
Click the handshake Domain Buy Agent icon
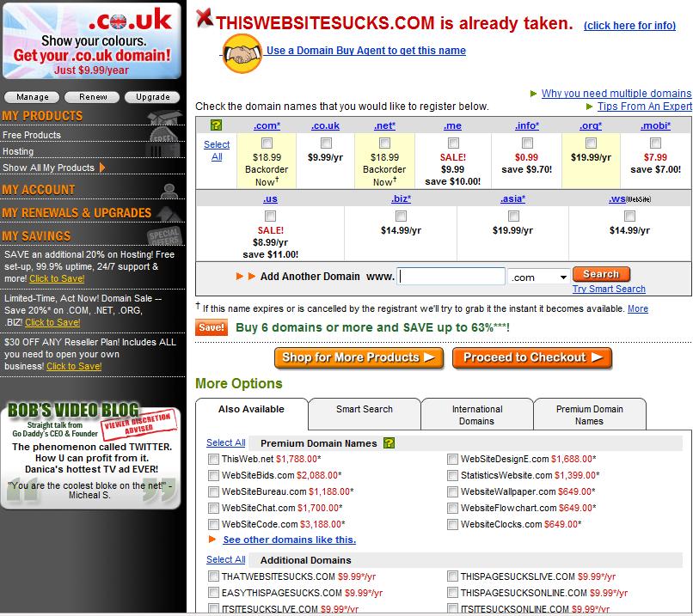[x=242, y=53]
